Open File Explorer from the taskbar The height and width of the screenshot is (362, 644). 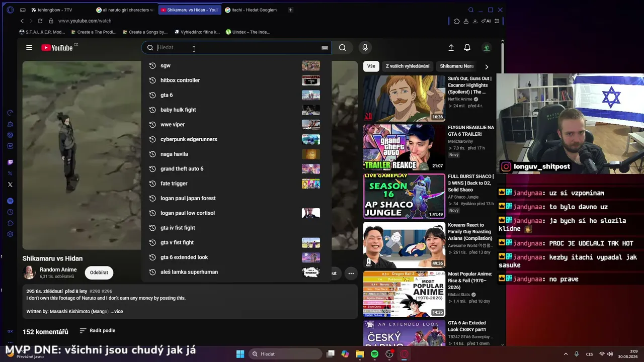coord(360,354)
